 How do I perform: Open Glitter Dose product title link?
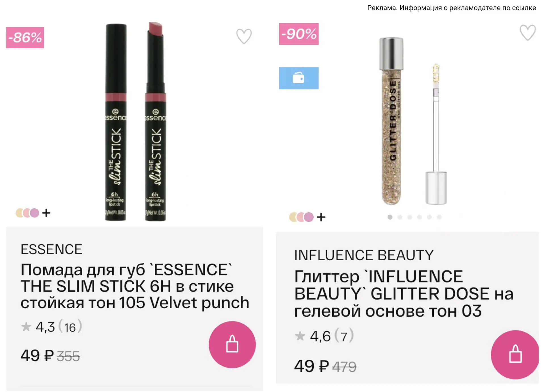pos(404,294)
